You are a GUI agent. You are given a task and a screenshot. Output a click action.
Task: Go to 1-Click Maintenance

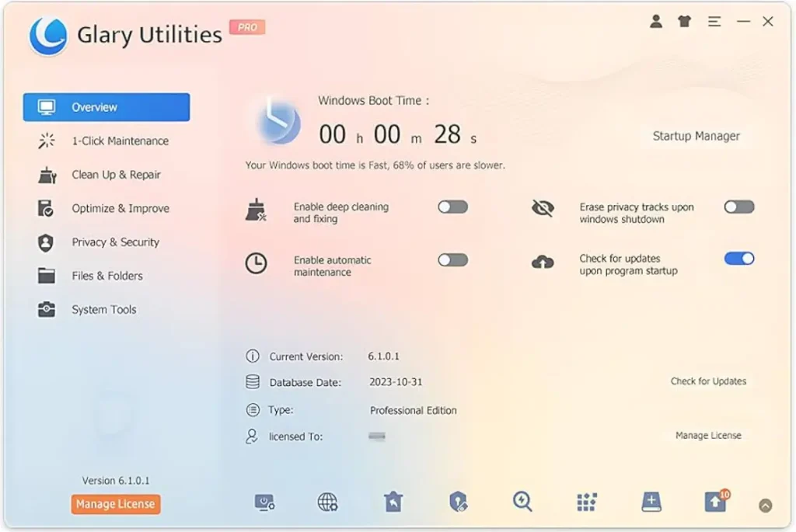tap(106, 141)
